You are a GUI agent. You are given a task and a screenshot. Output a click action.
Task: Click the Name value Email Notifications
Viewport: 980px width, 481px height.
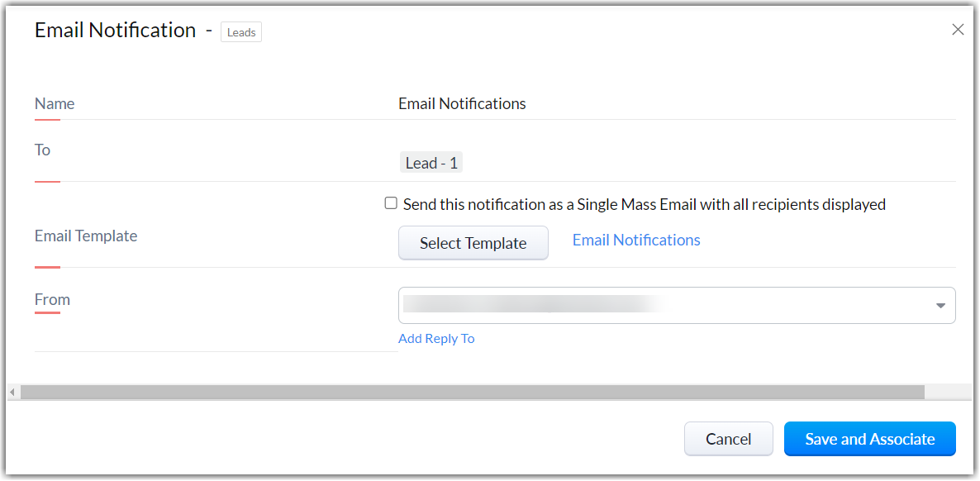462,104
